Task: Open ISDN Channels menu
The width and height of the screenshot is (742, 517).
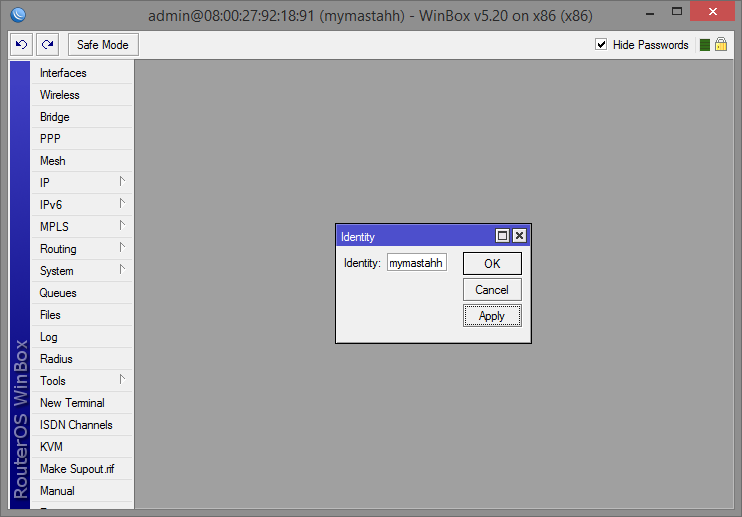Action: (82, 425)
